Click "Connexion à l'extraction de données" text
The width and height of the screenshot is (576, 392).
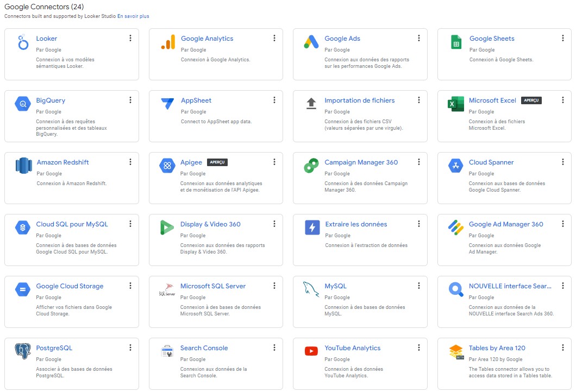click(366, 245)
